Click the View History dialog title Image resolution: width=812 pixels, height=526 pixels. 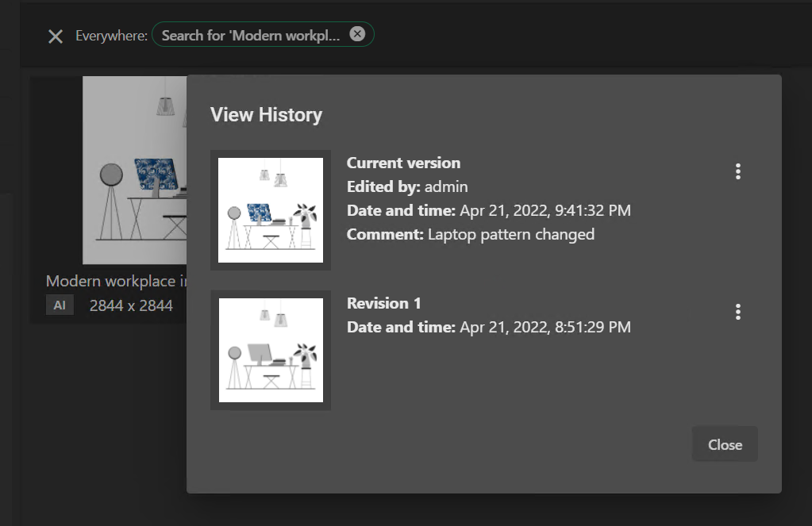click(x=266, y=115)
